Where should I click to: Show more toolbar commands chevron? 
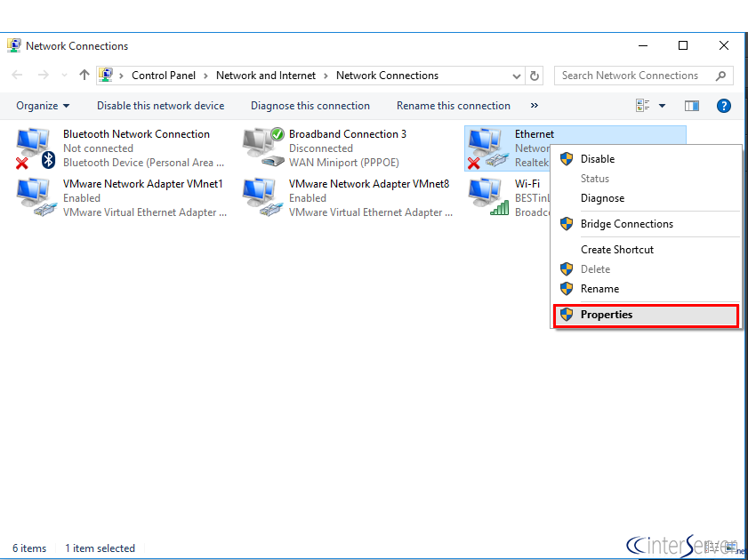535,105
